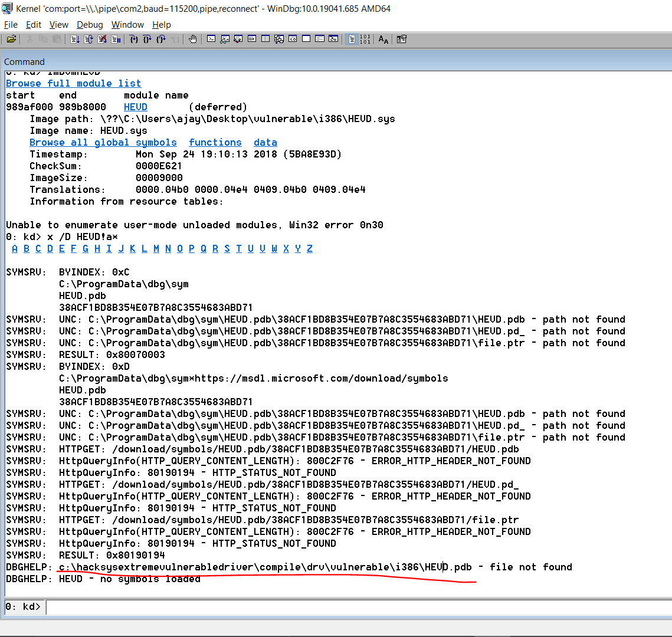The height and width of the screenshot is (637, 672).
Task: Open the File menu
Action: (x=11, y=25)
